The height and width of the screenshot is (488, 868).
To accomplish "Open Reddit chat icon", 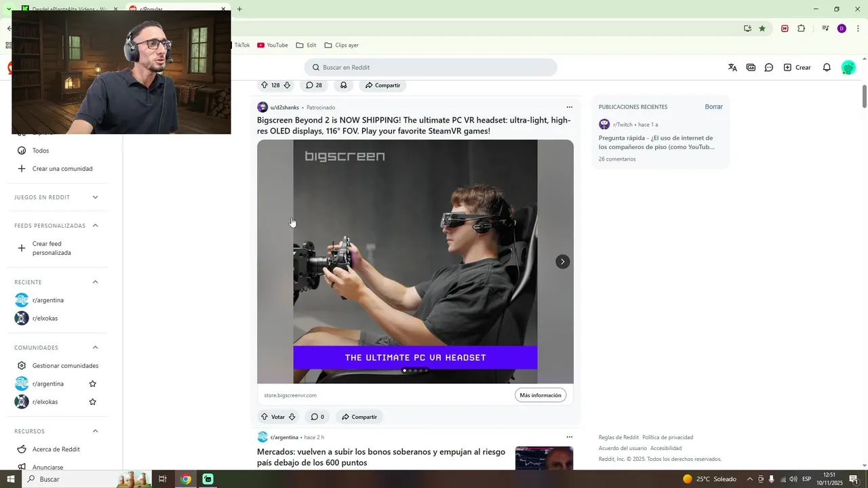I will point(769,68).
